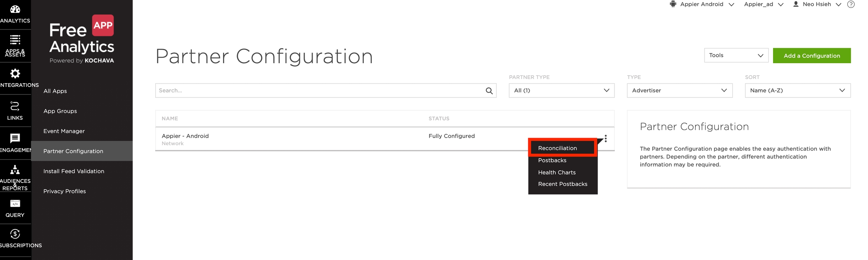Open the Links sidebar icon
The image size is (868, 260).
coord(15,106)
